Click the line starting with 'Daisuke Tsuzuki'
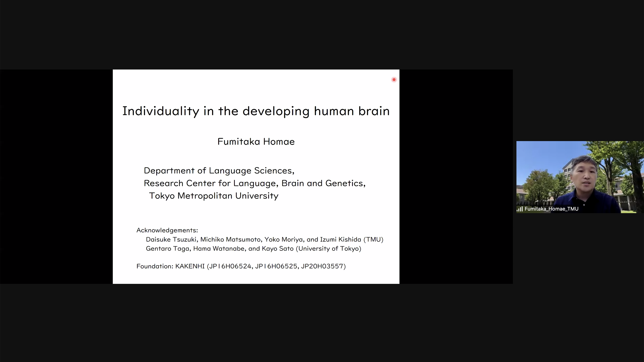Image resolution: width=644 pixels, height=362 pixels. coord(264,239)
